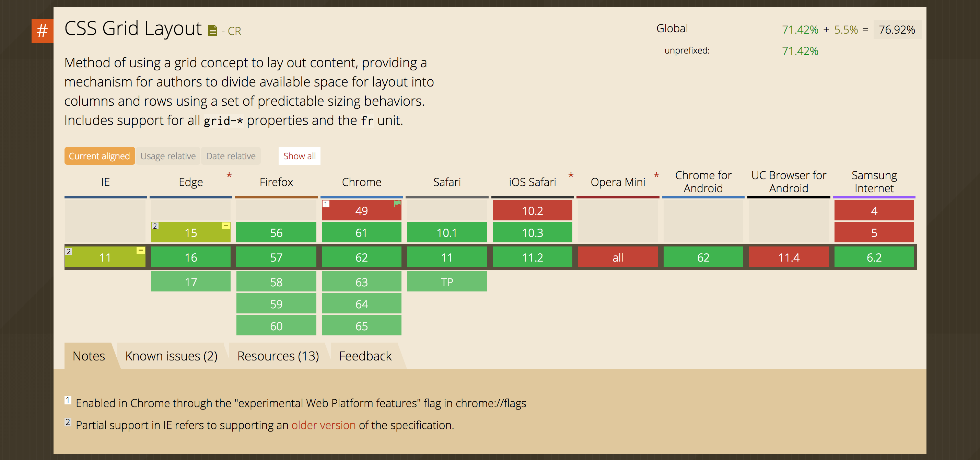Click the asterisk next to Edge
This screenshot has width=980, height=460.
point(229,175)
